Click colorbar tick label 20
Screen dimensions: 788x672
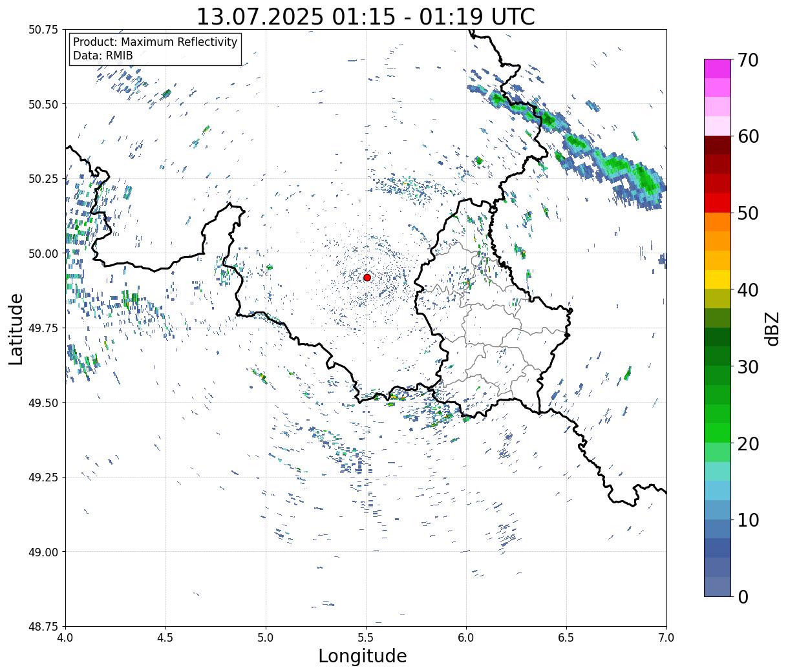click(x=747, y=443)
